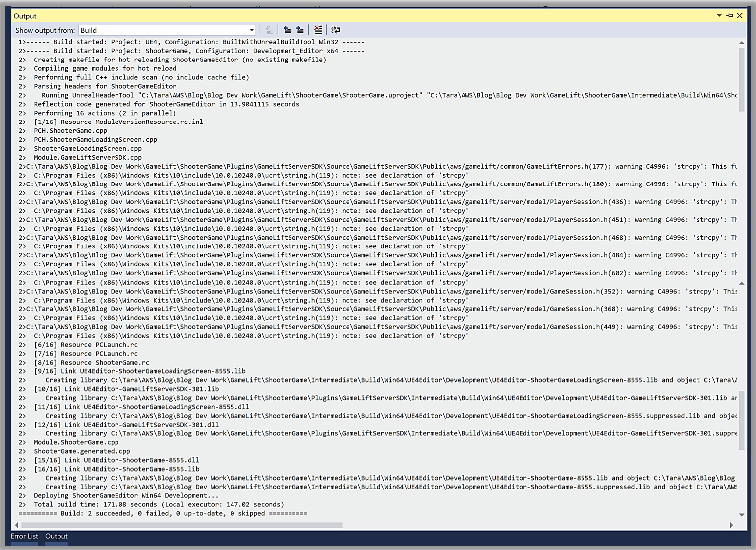This screenshot has width=756, height=550.
Task: Select the Output tab
Action: pos(57,536)
